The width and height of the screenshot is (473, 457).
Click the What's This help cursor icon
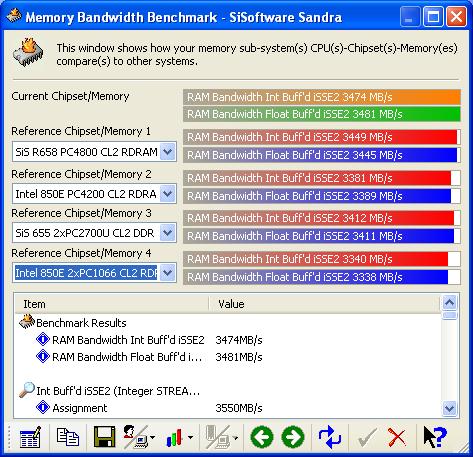point(434,437)
